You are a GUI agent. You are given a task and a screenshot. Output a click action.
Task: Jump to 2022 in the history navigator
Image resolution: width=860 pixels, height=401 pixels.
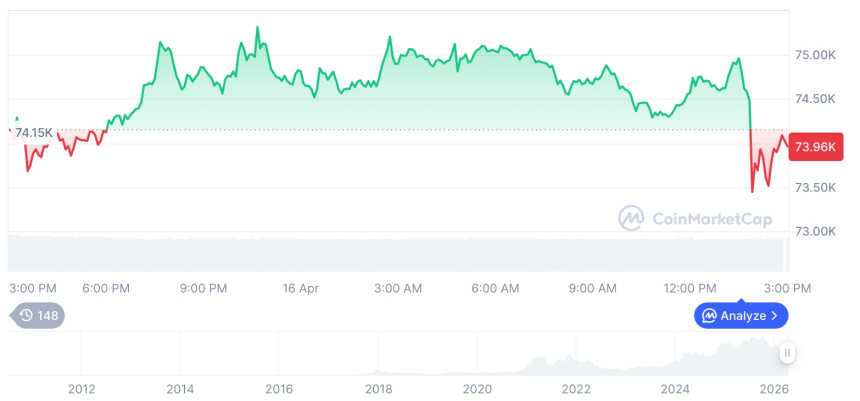tap(576, 388)
